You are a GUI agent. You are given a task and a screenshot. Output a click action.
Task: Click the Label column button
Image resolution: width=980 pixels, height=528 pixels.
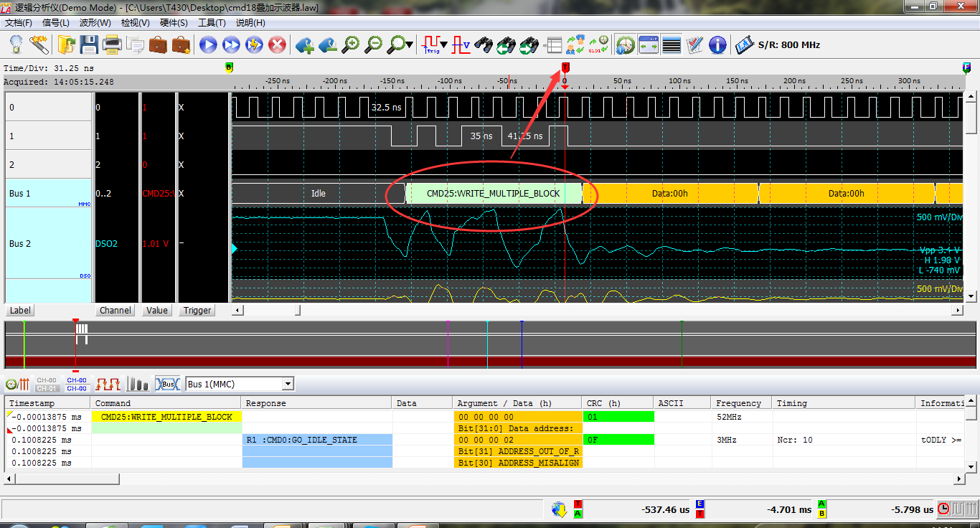click(x=20, y=311)
